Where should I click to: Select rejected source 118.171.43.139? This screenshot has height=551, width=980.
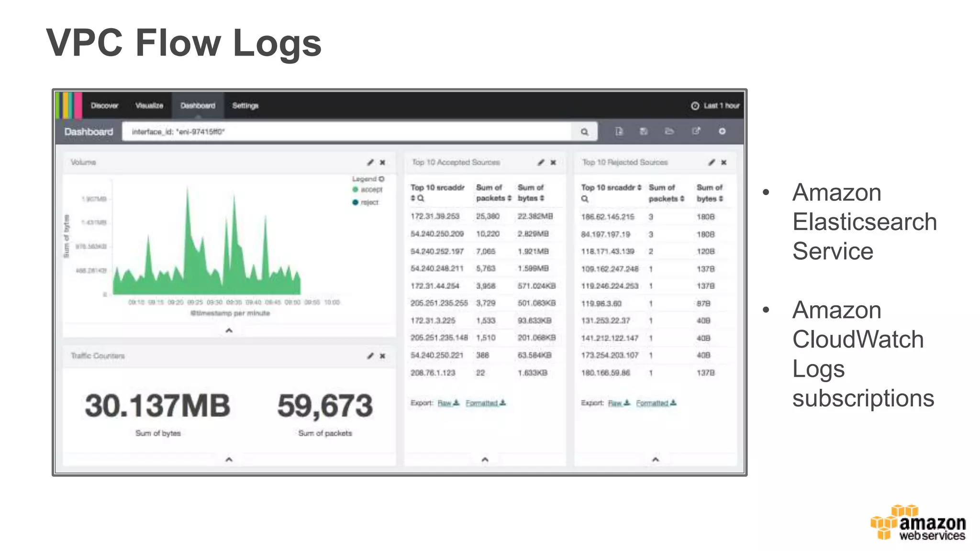pos(608,252)
